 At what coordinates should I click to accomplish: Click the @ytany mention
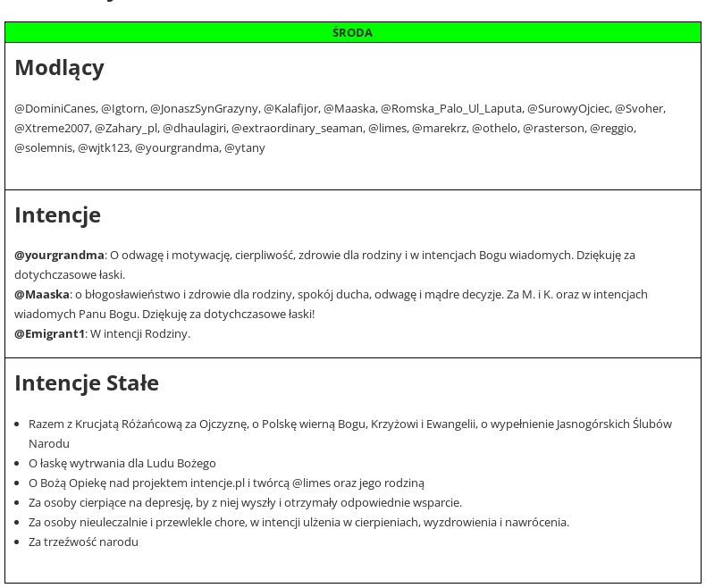click(x=245, y=147)
